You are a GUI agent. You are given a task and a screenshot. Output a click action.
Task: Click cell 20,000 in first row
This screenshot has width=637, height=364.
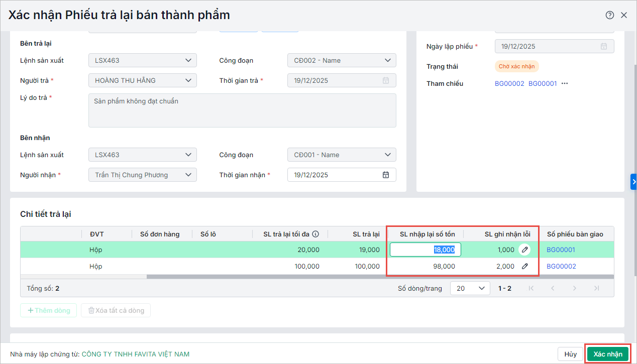pos(290,250)
